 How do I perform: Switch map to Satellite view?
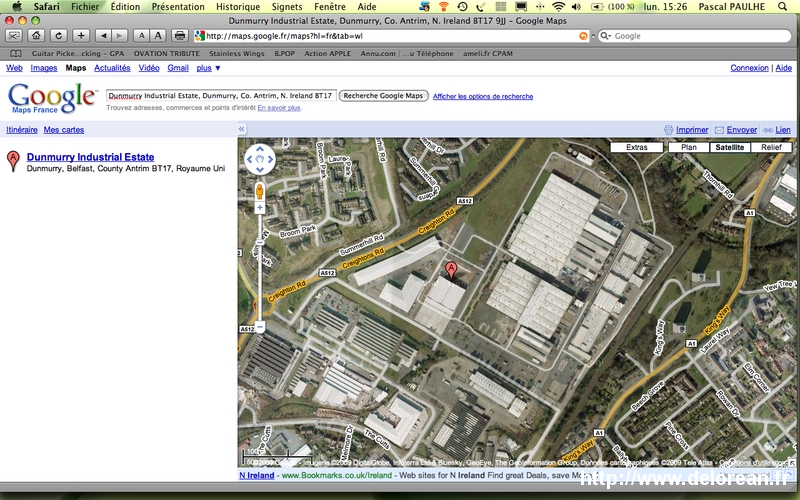pos(730,147)
